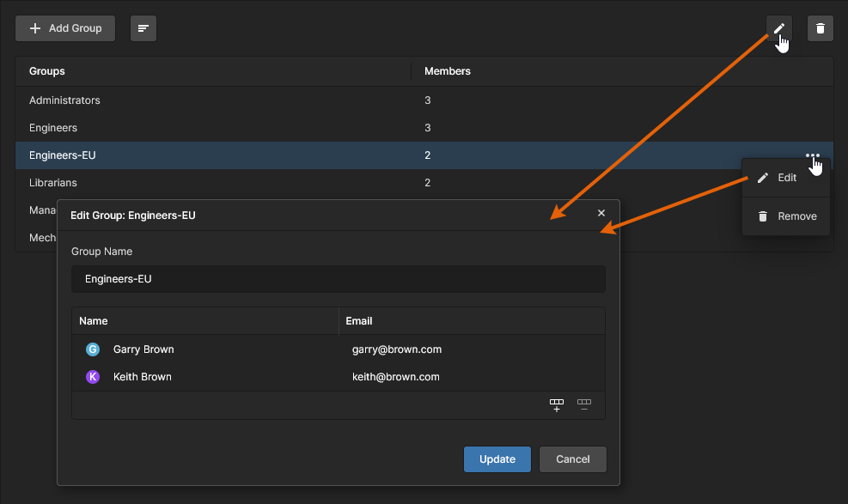Sort by the Name column header
Image resolution: width=848 pixels, height=504 pixels.
[94, 321]
